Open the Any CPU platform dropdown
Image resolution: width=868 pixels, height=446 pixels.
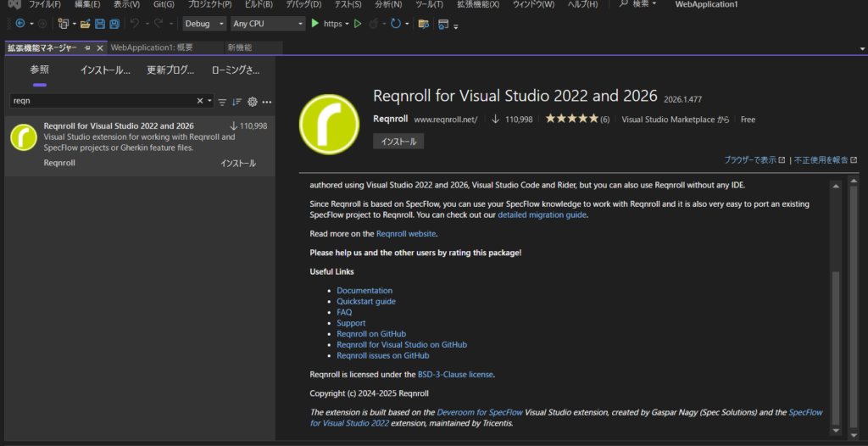(267, 24)
